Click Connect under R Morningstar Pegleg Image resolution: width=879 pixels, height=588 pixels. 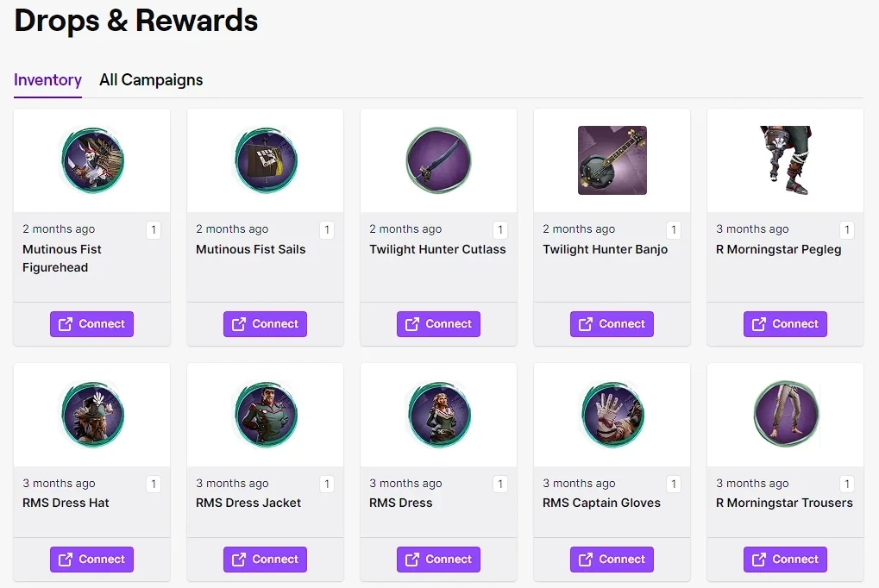click(x=785, y=324)
